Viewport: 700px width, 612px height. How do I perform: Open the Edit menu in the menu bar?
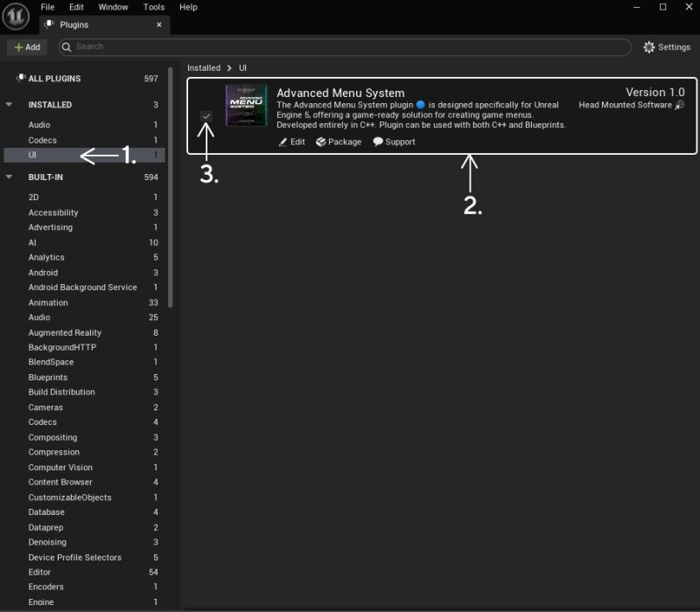[76, 7]
